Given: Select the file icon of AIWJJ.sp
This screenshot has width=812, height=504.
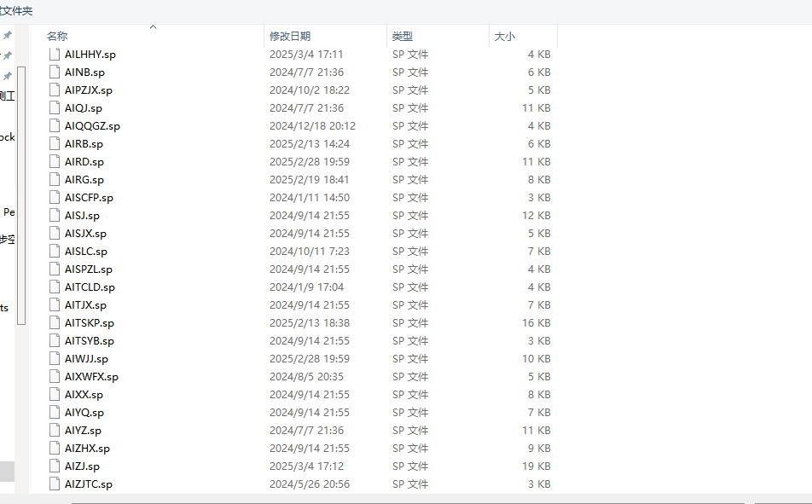Looking at the screenshot, I should coord(55,358).
